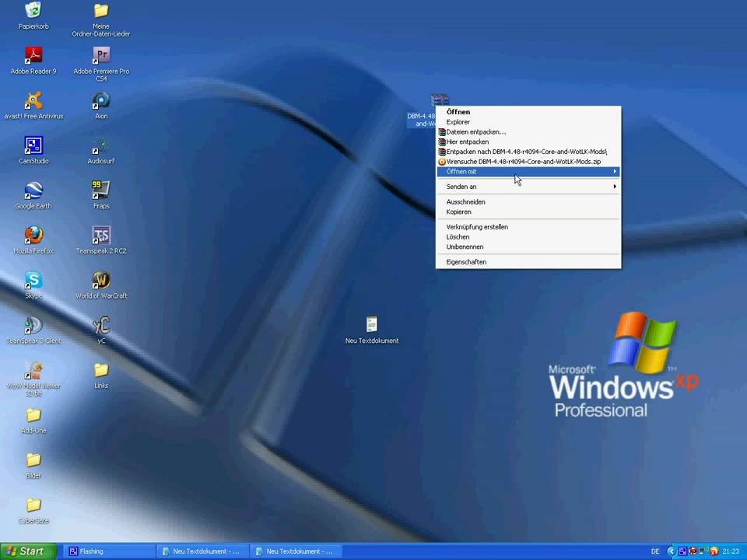
Task: Open the Start menu button
Action: 29,551
